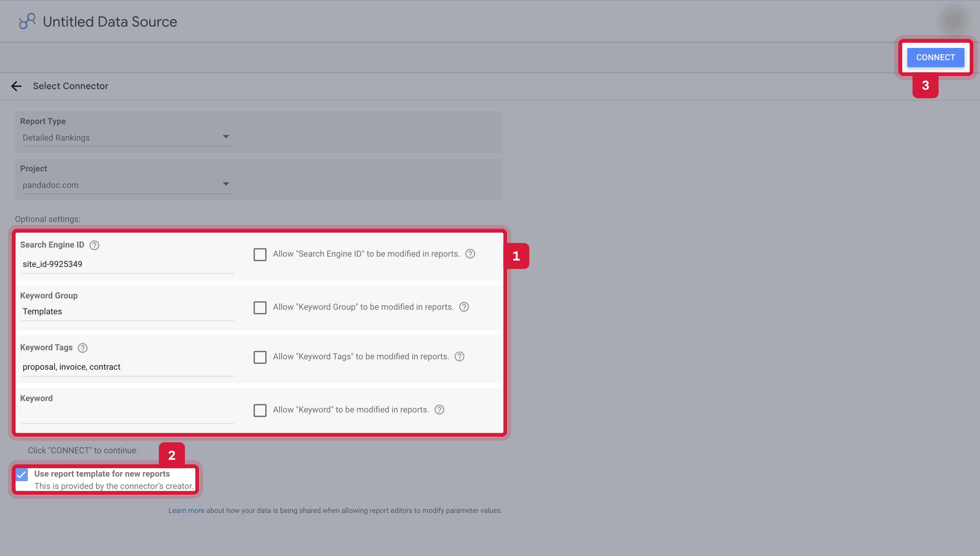Click the Looker Studio logo icon

point(27,21)
